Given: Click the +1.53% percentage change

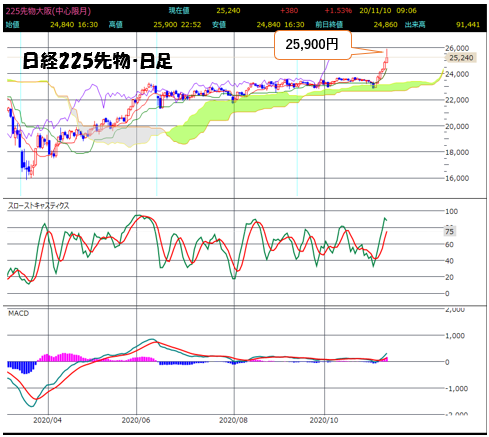Looking at the screenshot, I should tap(338, 11).
